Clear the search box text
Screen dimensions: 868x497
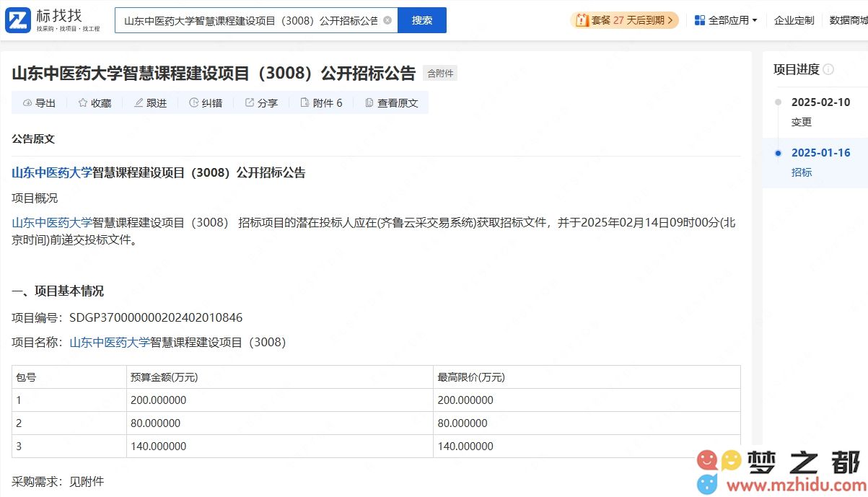pos(387,20)
